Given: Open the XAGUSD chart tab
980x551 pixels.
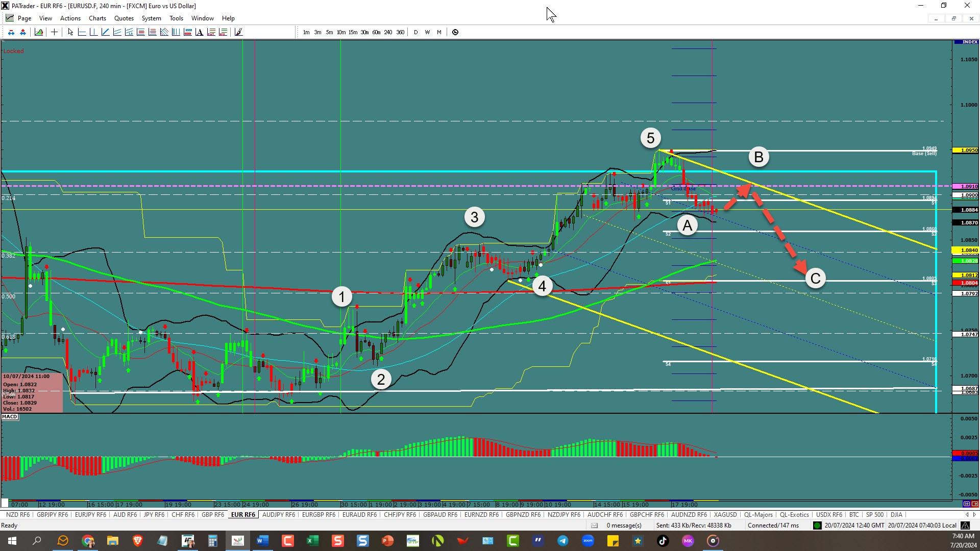Looking at the screenshot, I should (x=725, y=515).
